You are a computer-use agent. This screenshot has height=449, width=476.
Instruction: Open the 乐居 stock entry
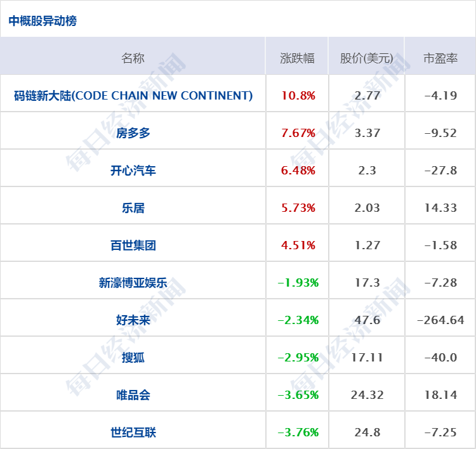[x=133, y=208]
